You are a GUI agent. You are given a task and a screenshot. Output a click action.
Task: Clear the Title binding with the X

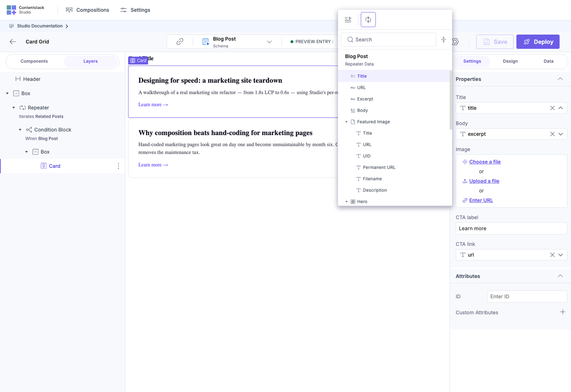click(x=552, y=108)
